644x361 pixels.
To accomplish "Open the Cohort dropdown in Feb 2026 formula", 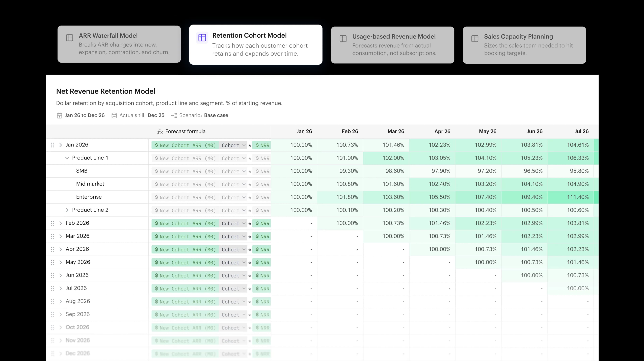I will click(233, 223).
